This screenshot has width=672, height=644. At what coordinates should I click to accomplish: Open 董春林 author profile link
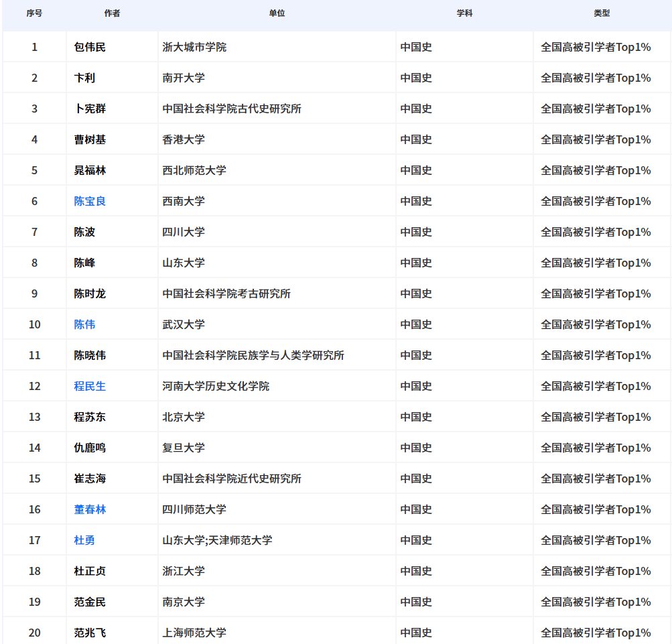(x=90, y=509)
